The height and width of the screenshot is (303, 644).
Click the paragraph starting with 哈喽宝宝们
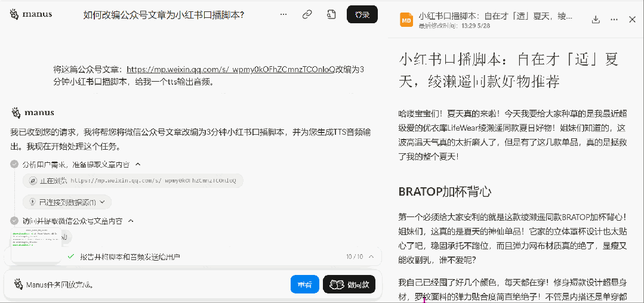coord(511,135)
